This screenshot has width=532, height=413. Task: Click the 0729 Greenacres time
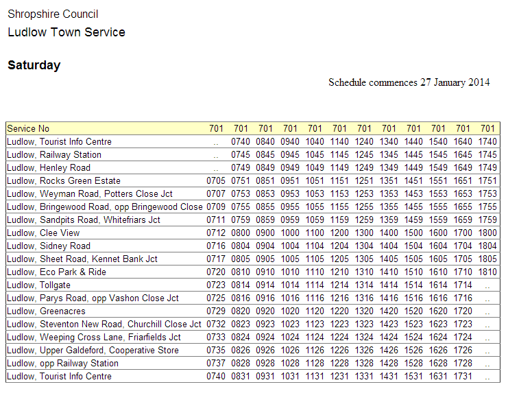coord(216,311)
